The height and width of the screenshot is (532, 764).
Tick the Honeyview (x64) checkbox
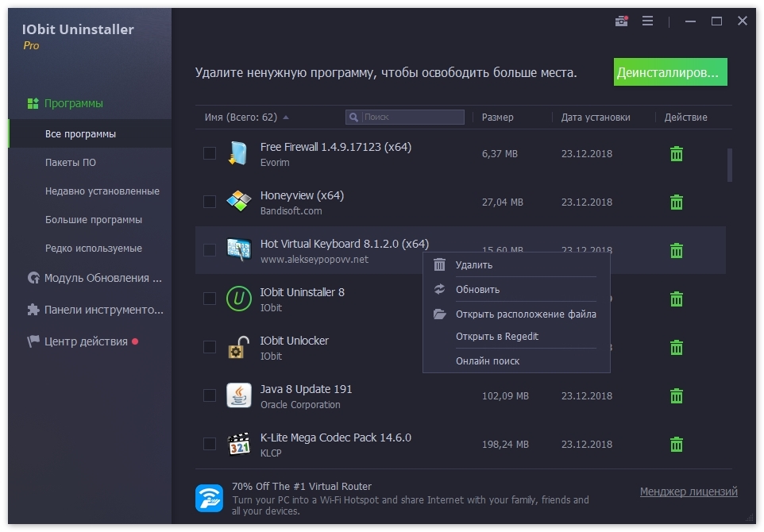(210, 202)
